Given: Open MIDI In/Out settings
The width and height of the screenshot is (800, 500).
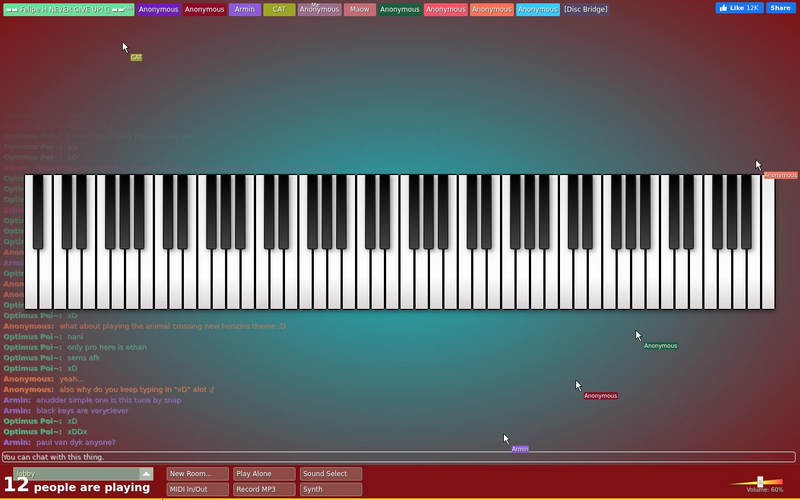Looking at the screenshot, I should click(197, 489).
